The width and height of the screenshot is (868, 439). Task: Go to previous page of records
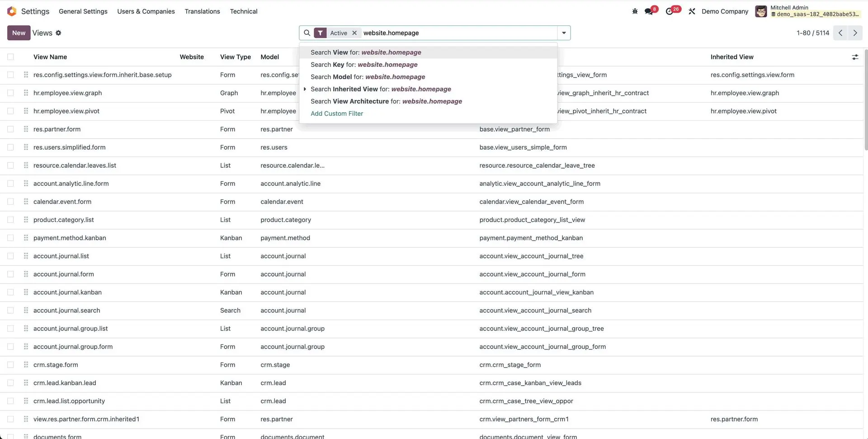click(x=840, y=33)
